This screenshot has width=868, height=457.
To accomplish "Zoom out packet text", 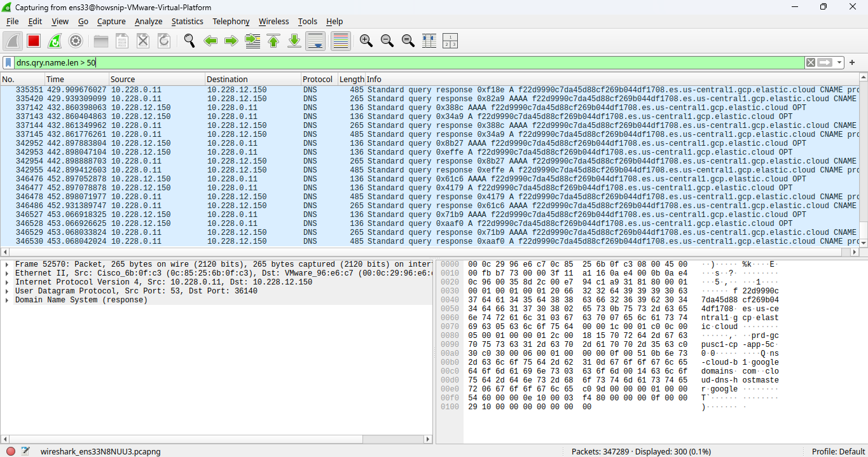I will tap(387, 41).
